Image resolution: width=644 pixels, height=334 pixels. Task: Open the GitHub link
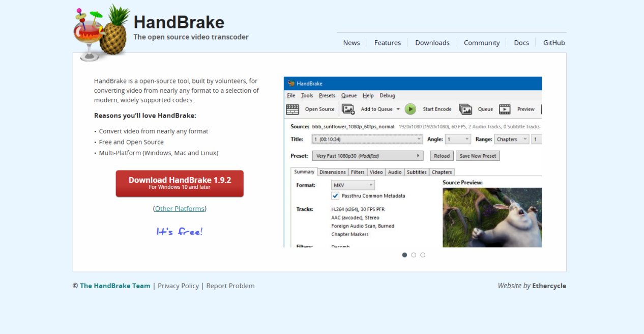pyautogui.click(x=554, y=43)
